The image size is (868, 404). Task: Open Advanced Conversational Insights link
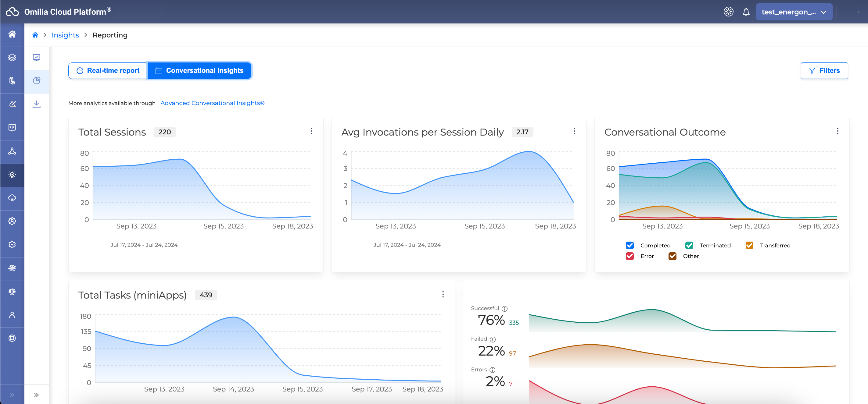click(x=212, y=103)
